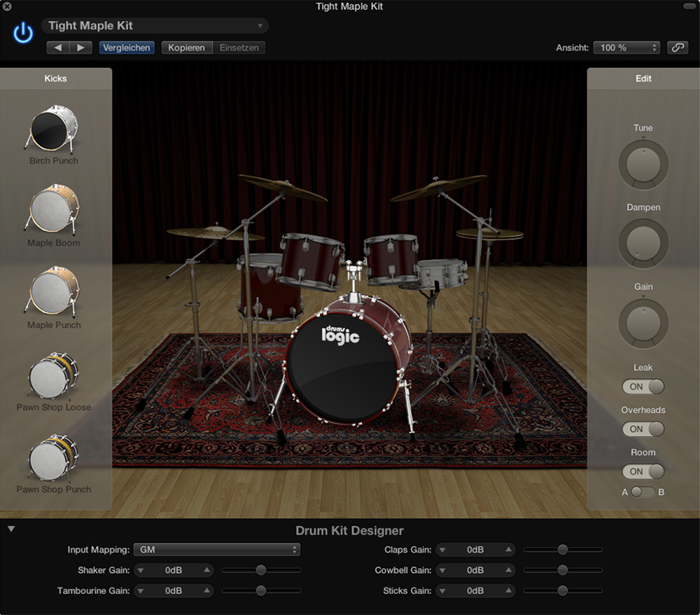Click the Vergleichen button
This screenshot has height=615, width=700.
point(127,48)
